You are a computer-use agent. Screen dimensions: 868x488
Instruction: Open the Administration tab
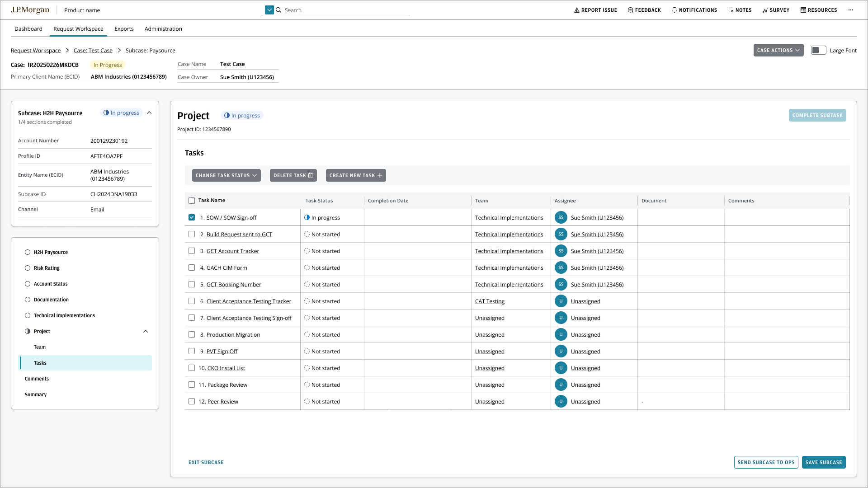pyautogui.click(x=163, y=28)
